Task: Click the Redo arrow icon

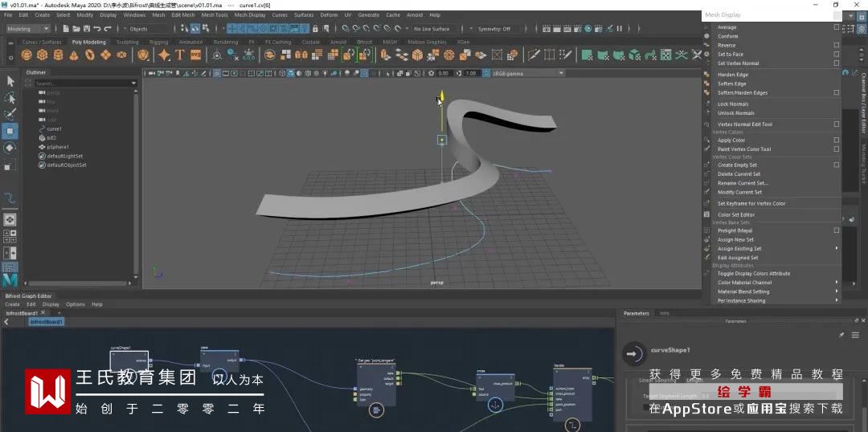Action: pos(108,29)
